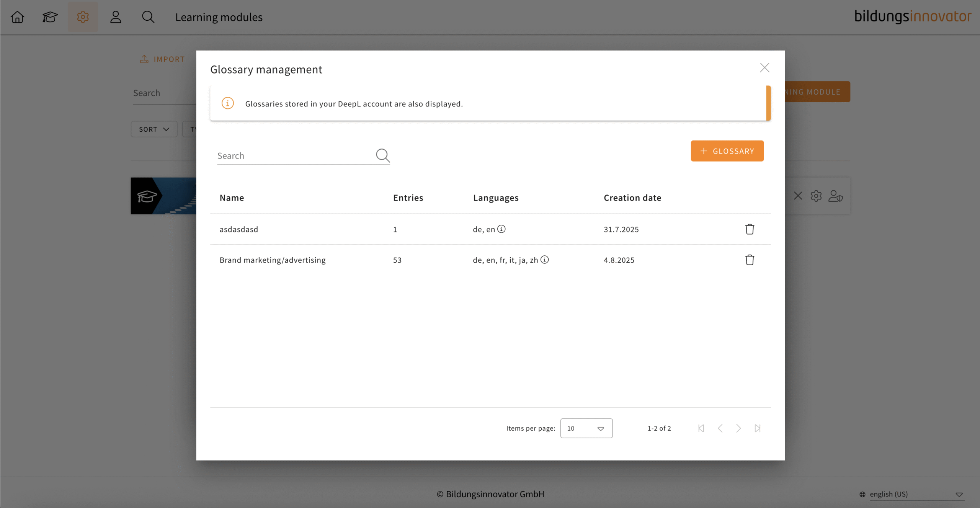Open the gear settings icon in header
This screenshot has height=508, width=980.
[83, 17]
